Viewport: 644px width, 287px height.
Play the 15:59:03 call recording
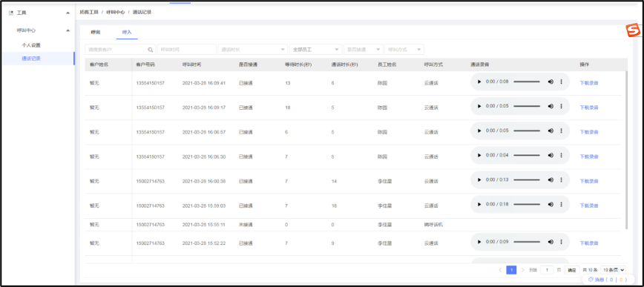tap(479, 205)
